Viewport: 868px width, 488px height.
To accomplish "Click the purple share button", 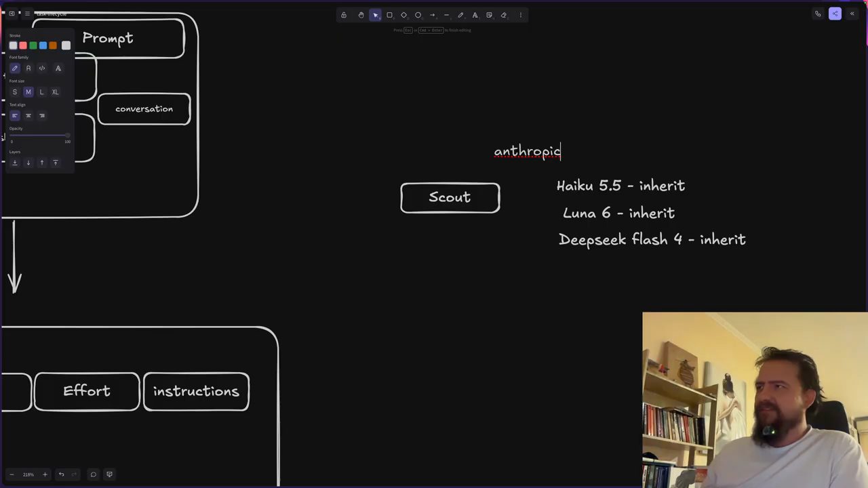I will click(x=835, y=14).
